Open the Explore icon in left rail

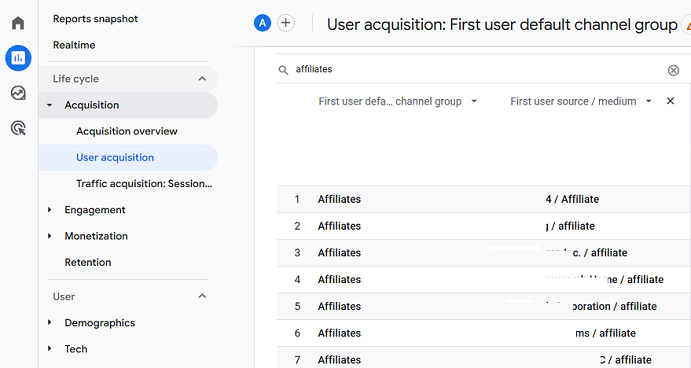click(18, 93)
